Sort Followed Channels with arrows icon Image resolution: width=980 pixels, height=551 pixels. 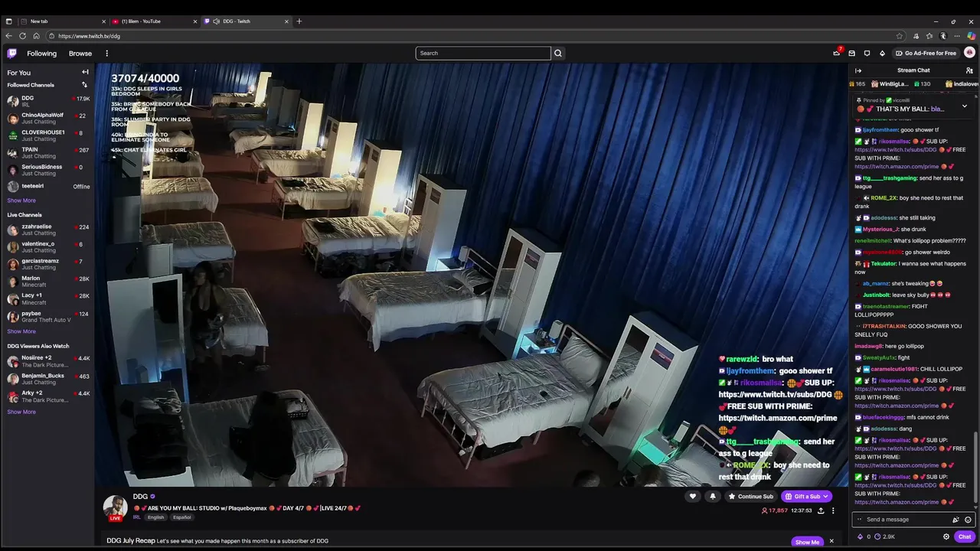coord(84,85)
